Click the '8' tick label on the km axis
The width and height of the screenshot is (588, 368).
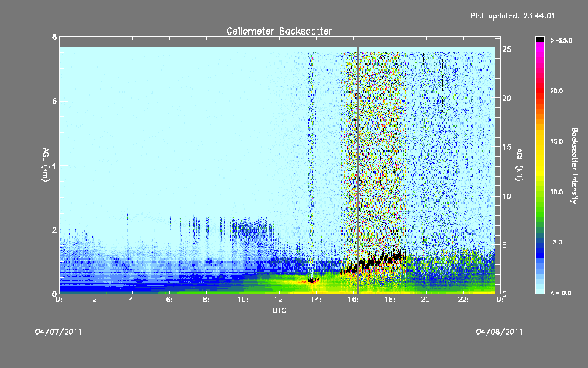54,37
